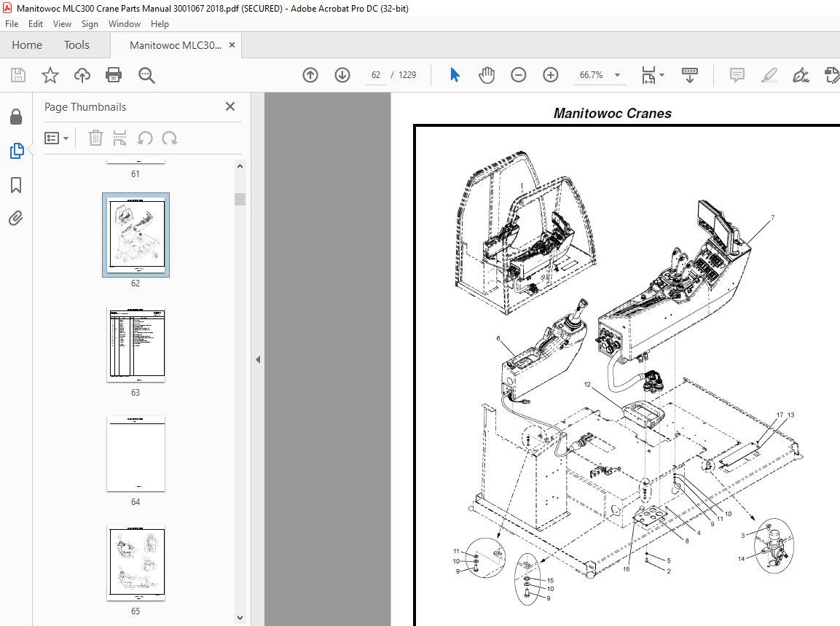840x626 pixels.
Task: Select the page 63 thumbnail
Action: (136, 345)
